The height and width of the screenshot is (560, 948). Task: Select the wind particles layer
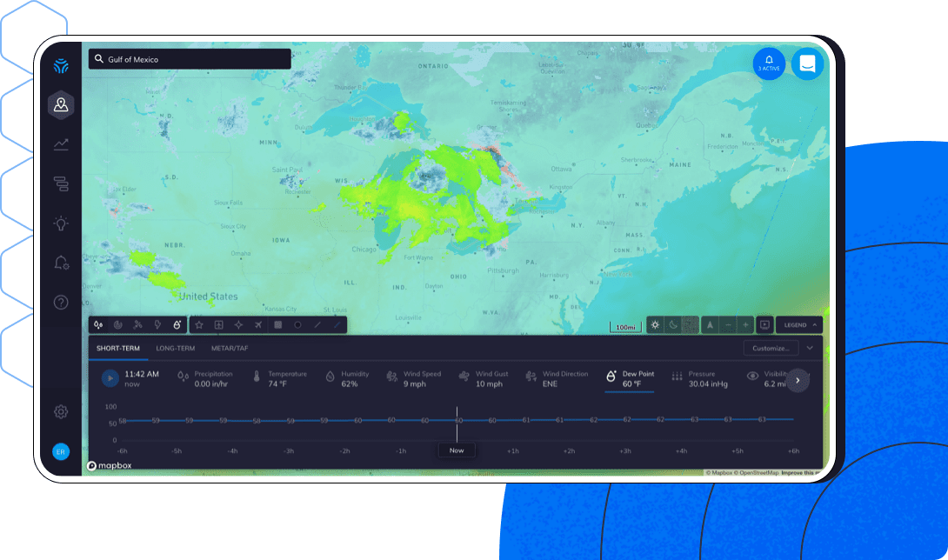137,325
